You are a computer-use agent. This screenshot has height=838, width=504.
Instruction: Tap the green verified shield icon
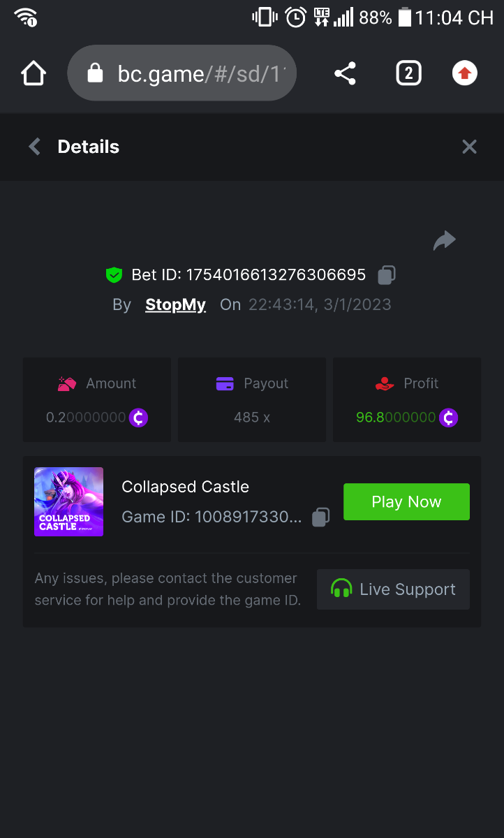pos(114,275)
